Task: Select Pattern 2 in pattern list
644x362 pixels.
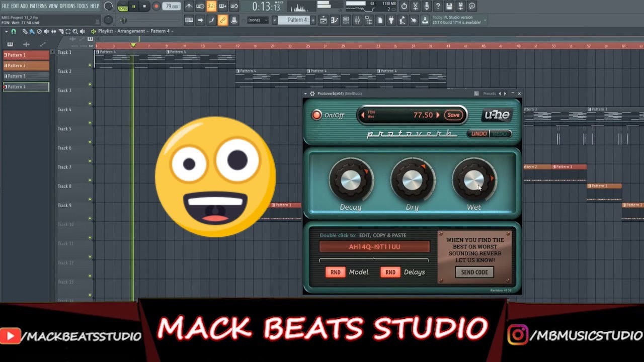Action: tap(26, 65)
